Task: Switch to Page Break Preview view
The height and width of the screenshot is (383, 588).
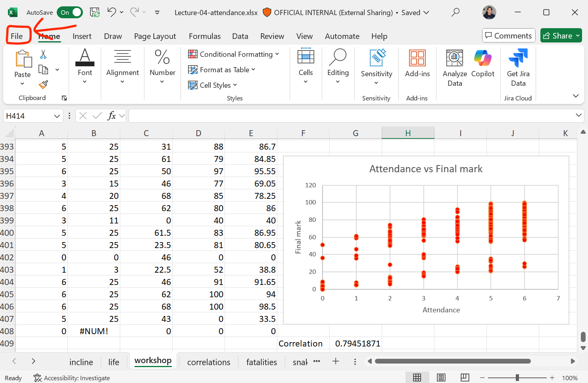Action: (x=465, y=377)
